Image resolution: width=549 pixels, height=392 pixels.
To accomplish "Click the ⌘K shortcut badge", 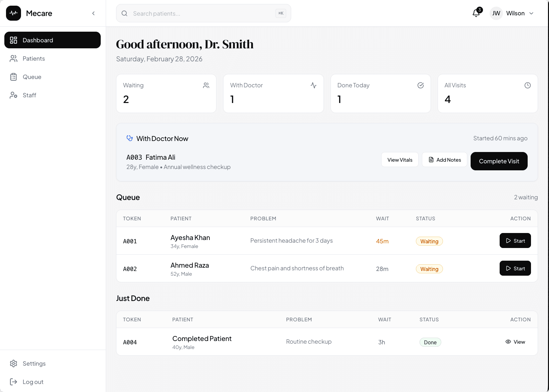I will click(x=281, y=13).
